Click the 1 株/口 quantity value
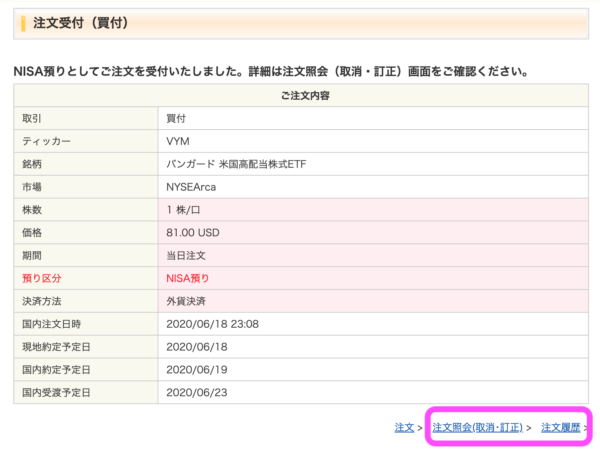Viewport: 600px width, 449px height. 183,210
